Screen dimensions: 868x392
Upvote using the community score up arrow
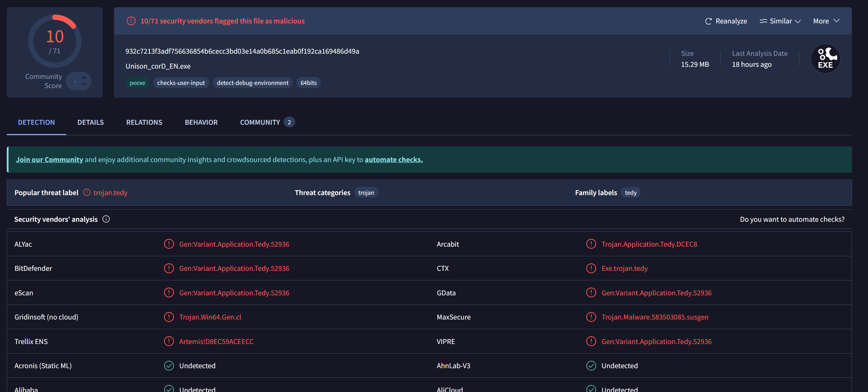tap(84, 77)
